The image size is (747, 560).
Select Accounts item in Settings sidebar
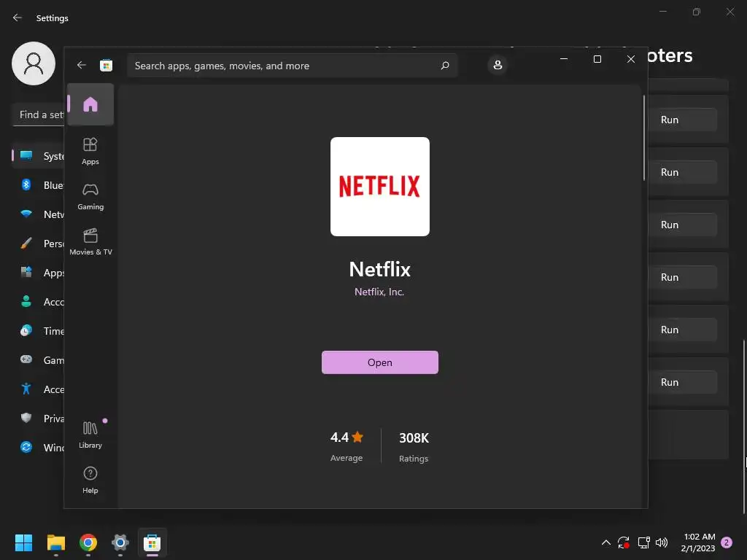pos(38,301)
